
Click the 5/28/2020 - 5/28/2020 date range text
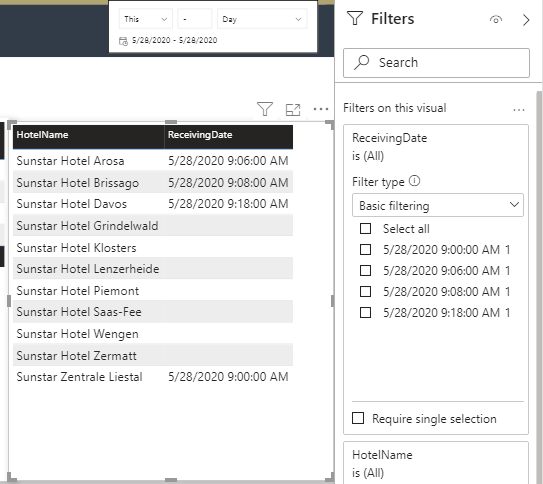click(x=175, y=41)
